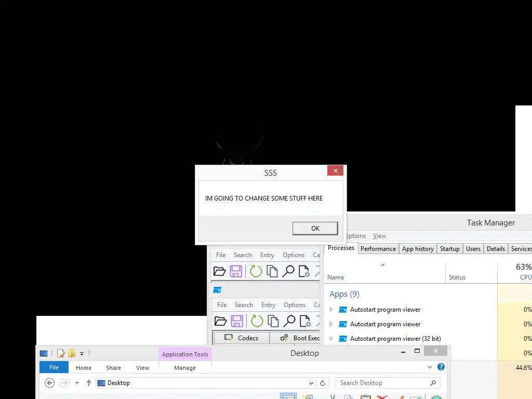Copy icon in Autostart window above Codecs tab
The height and width of the screenshot is (399, 532).
pos(273,321)
